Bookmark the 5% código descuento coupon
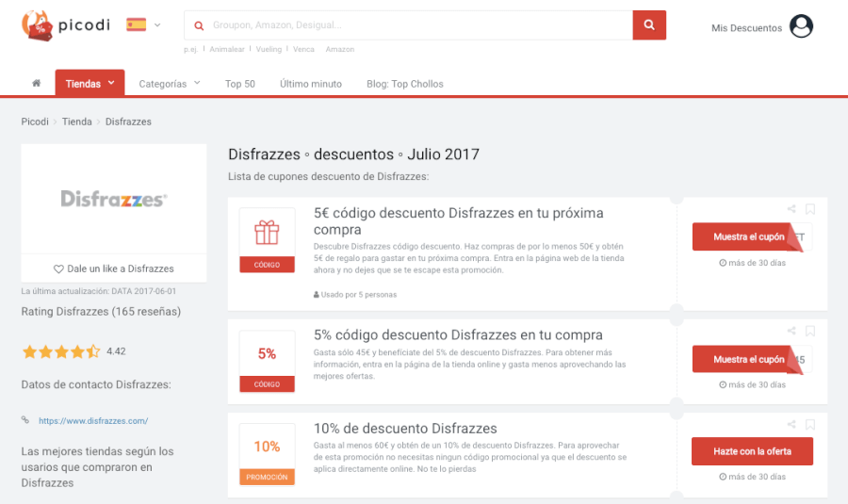Screen dimensions: 848x504 809,331
